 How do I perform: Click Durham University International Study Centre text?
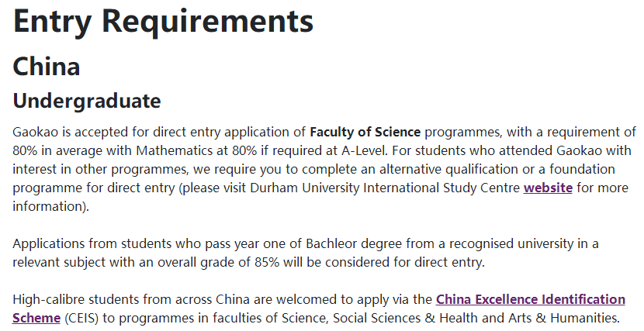point(384,188)
